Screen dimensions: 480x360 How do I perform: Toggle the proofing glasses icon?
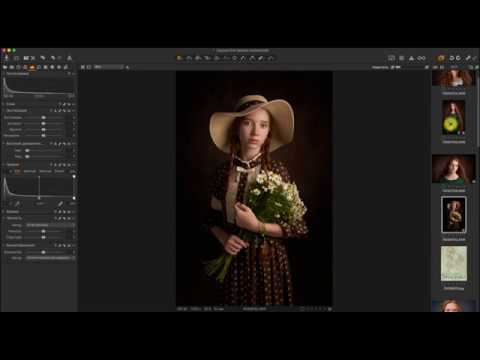pos(422,58)
